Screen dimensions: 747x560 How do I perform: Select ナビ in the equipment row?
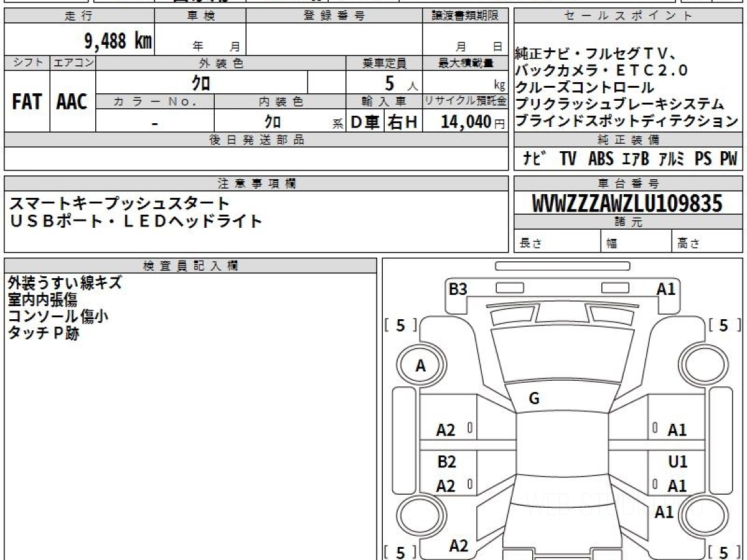[535, 159]
